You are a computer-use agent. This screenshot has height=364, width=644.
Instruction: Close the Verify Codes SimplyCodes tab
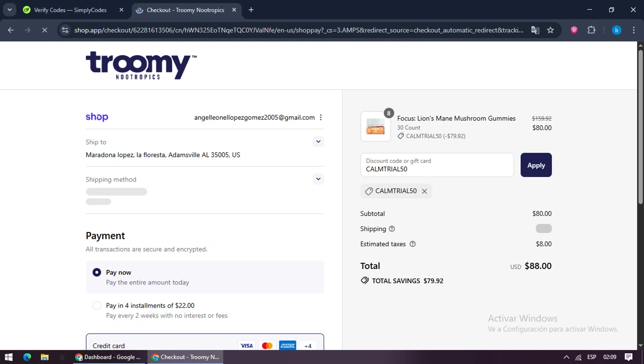pyautogui.click(x=122, y=10)
